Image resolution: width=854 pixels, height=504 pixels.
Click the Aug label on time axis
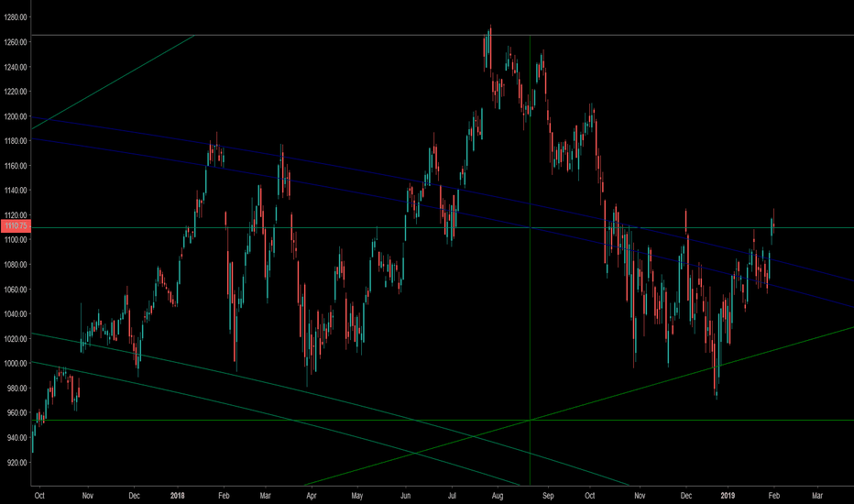pyautogui.click(x=498, y=496)
